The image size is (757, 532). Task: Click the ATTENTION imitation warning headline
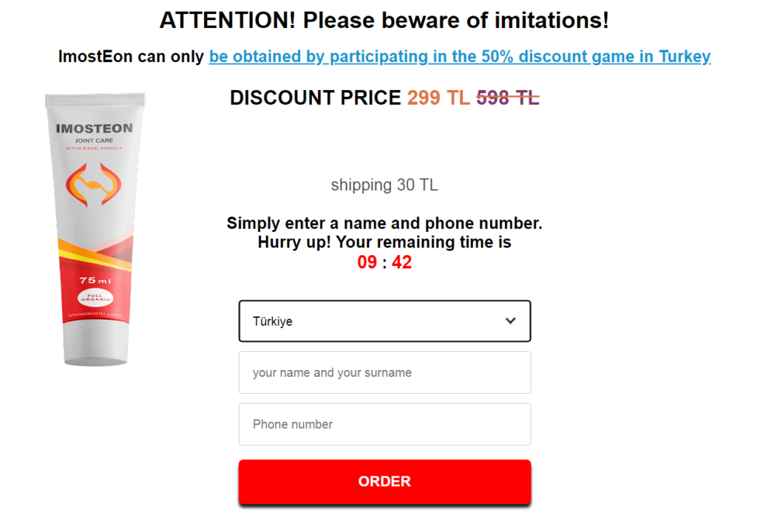pyautogui.click(x=384, y=20)
